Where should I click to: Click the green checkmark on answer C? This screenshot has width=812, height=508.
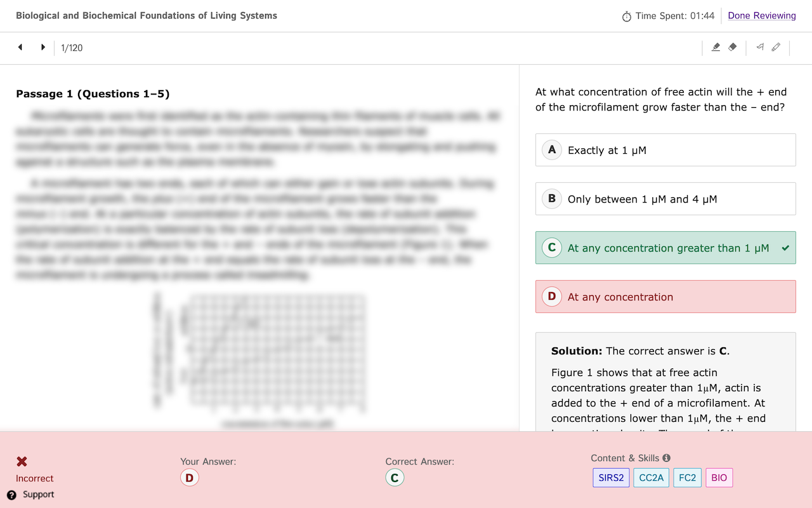785,248
